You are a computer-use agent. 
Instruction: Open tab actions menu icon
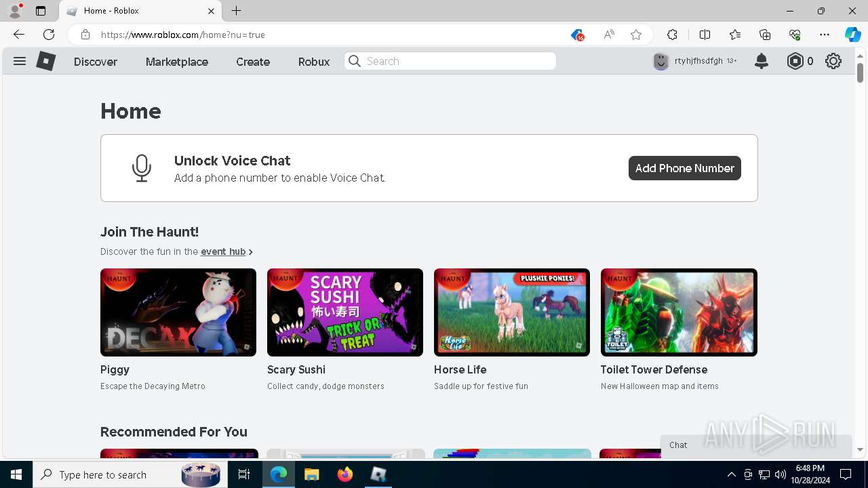[41, 11]
